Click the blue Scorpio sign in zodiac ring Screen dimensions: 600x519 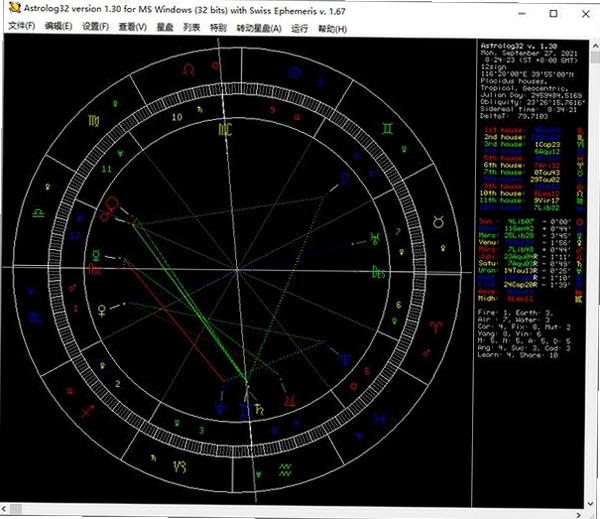[36, 318]
